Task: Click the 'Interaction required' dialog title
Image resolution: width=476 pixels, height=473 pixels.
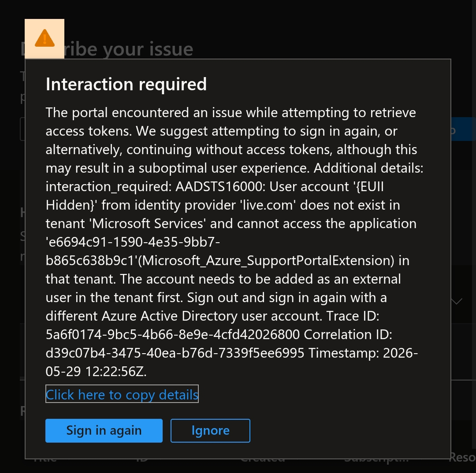Action: (126, 84)
